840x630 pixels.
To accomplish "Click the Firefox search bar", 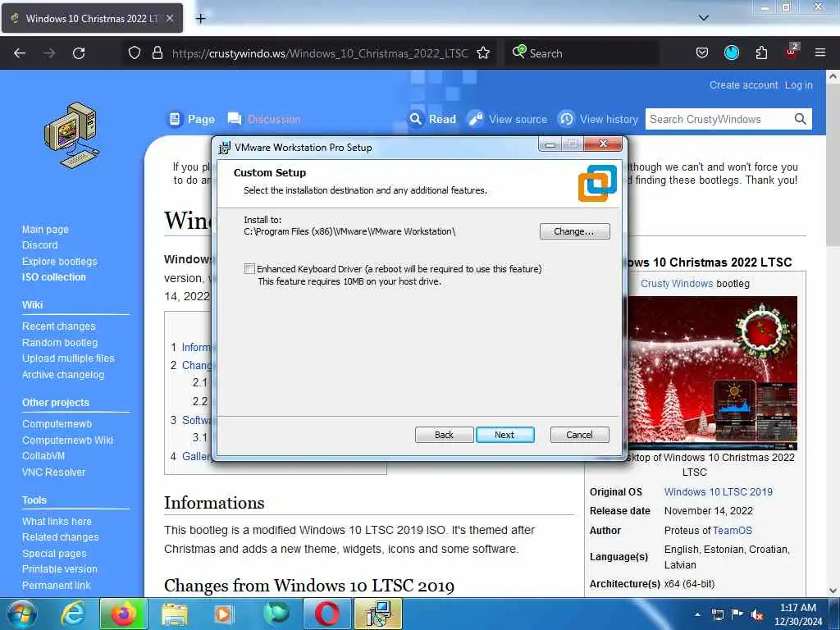I will pyautogui.click(x=582, y=53).
